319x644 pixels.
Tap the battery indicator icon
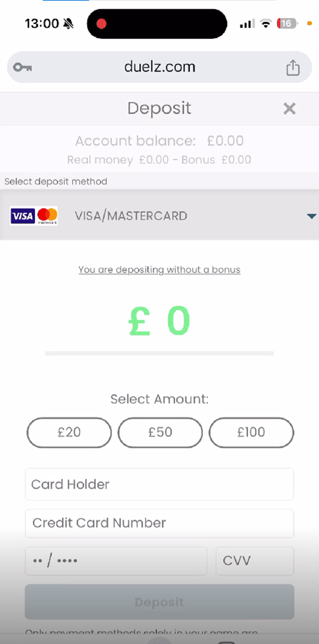click(x=287, y=24)
